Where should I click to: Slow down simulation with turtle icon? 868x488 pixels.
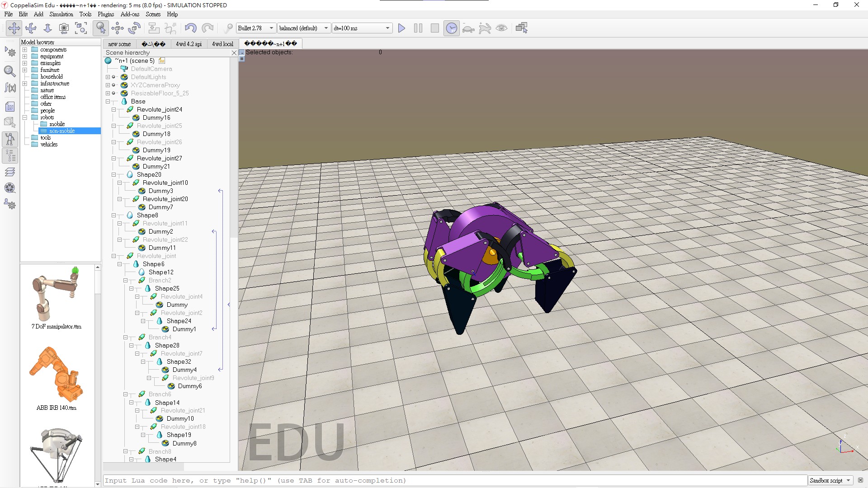tap(468, 28)
